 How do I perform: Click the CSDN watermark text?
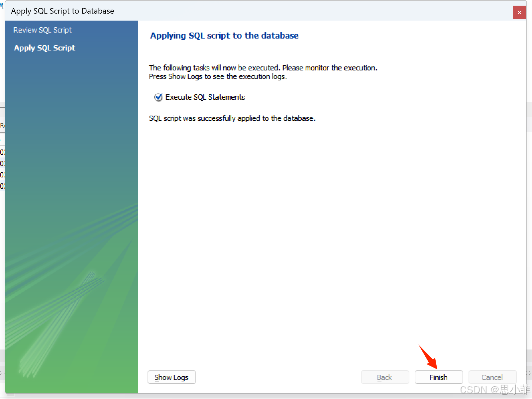(494, 389)
